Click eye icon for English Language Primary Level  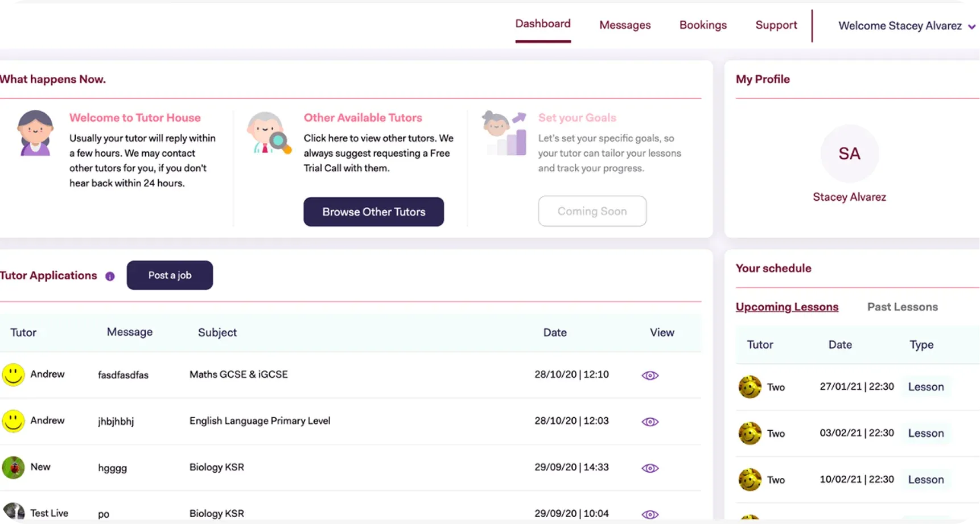[x=650, y=422]
